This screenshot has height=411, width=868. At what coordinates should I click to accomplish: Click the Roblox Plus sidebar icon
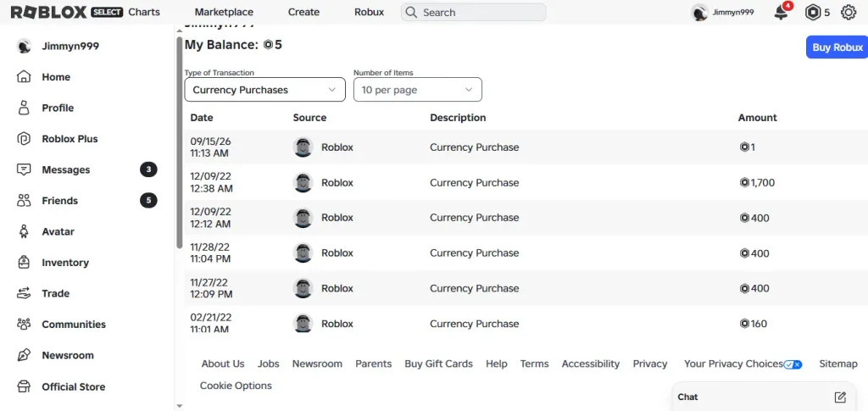coord(24,139)
